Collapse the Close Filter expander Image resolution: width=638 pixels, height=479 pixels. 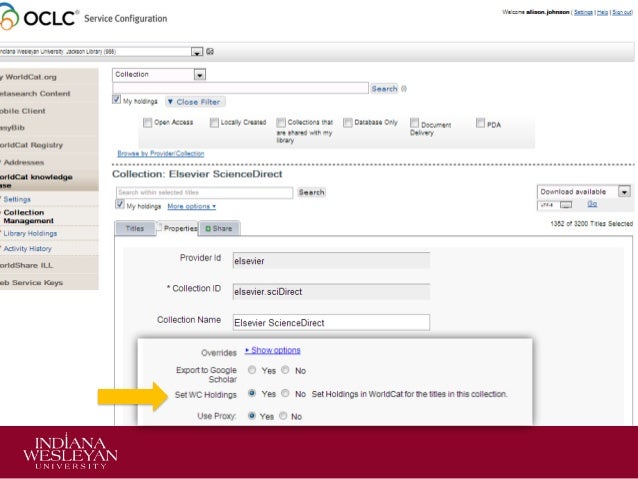click(195, 102)
